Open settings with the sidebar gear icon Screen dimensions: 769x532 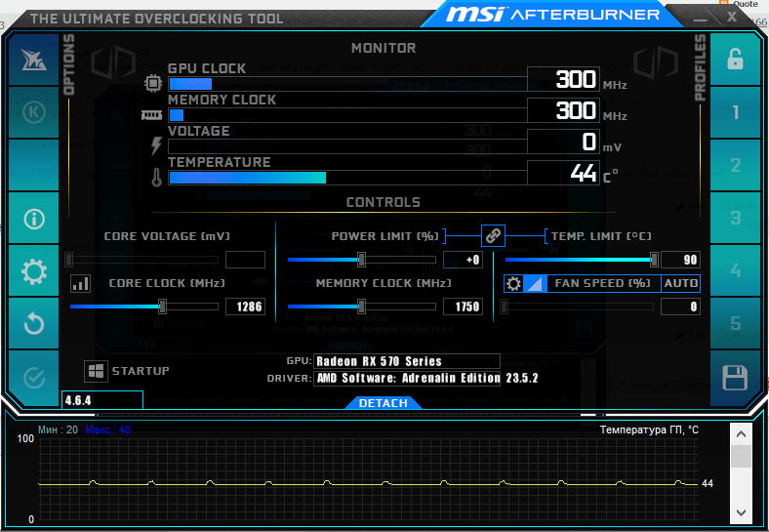(34, 271)
